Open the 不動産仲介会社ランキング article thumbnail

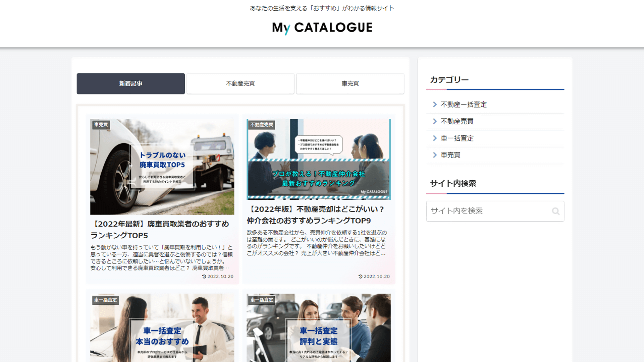click(x=319, y=159)
